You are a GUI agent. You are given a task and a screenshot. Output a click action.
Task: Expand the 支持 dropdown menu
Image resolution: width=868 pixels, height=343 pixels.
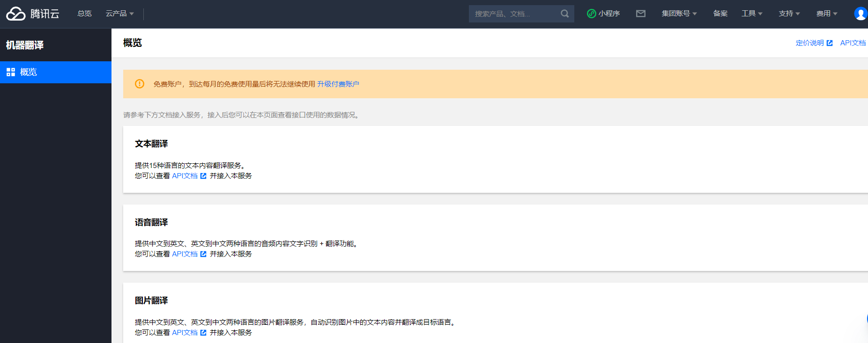[x=789, y=14]
